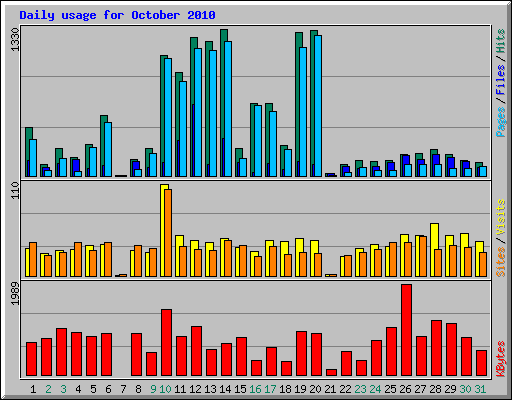Click the title 'Daily usage for October 2010'
512x400 pixels.
117,15
